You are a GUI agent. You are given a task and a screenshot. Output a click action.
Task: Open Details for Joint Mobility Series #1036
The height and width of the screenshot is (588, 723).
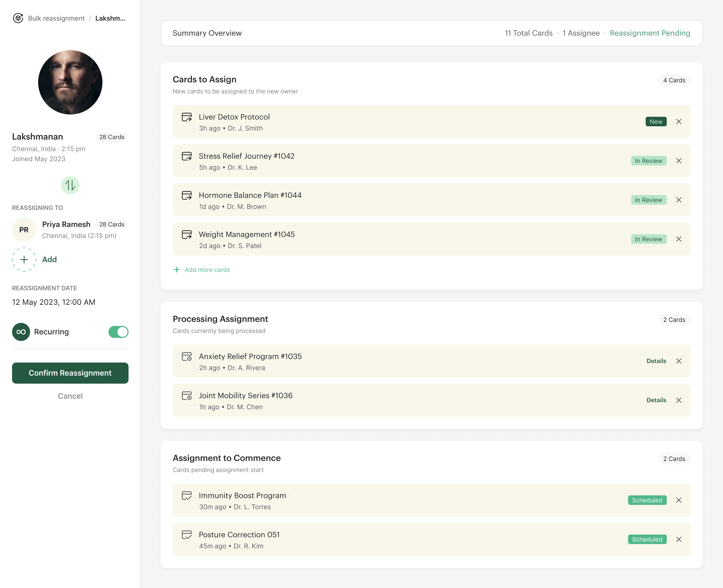(656, 400)
